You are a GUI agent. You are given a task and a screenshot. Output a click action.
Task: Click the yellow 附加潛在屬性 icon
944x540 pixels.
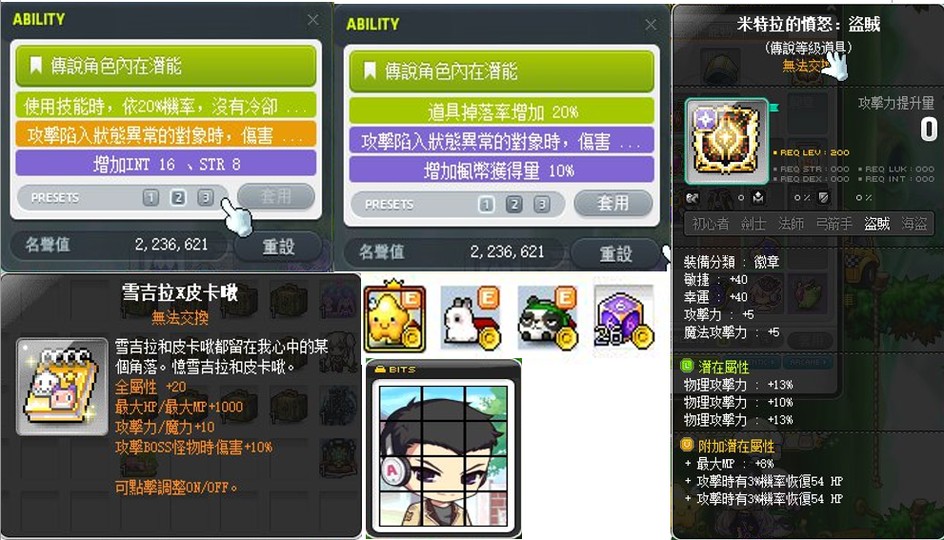[687, 444]
